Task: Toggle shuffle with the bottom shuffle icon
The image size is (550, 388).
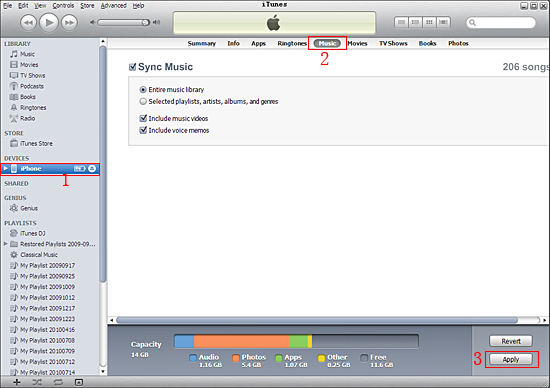Action: click(x=37, y=382)
